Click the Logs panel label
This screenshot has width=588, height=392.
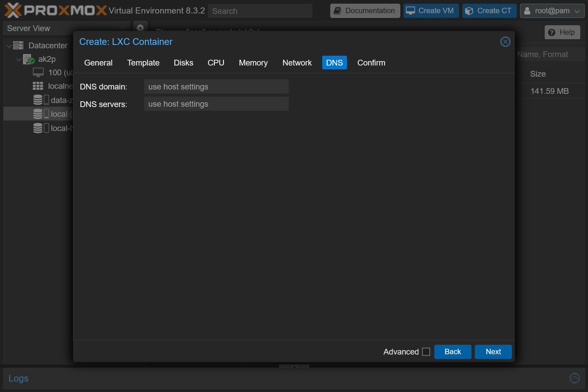click(19, 378)
